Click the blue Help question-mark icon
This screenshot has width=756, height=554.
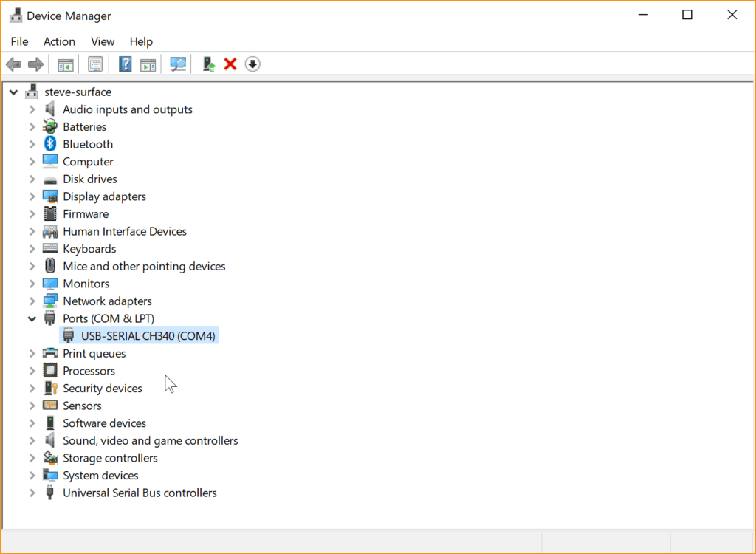tap(126, 64)
